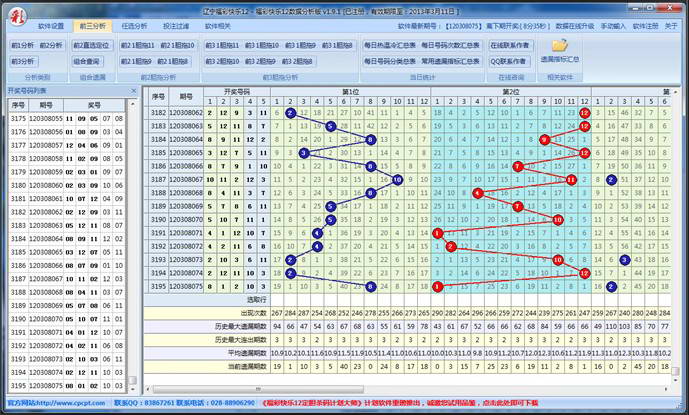Image resolution: width=689 pixels, height=415 pixels.
Task: Click the red ball 11 in row 3187 第2位
Action: pyautogui.click(x=571, y=180)
